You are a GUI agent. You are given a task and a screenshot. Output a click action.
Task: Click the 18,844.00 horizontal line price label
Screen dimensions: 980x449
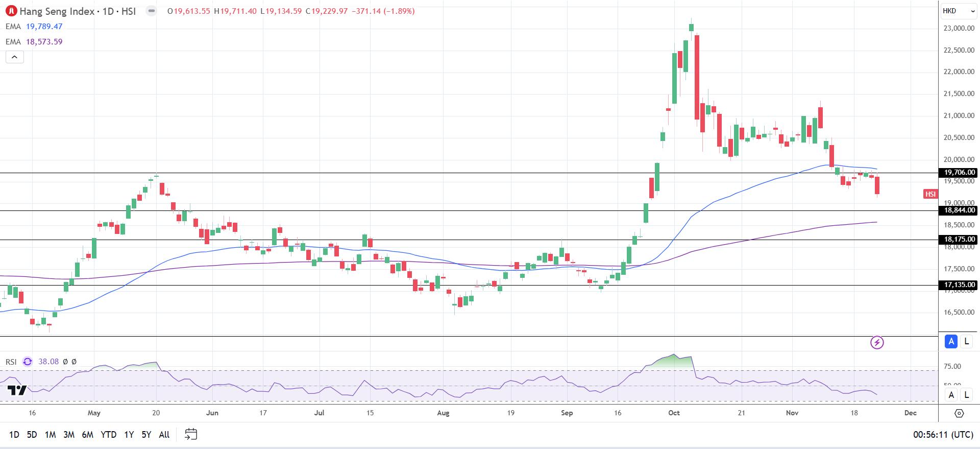(958, 210)
